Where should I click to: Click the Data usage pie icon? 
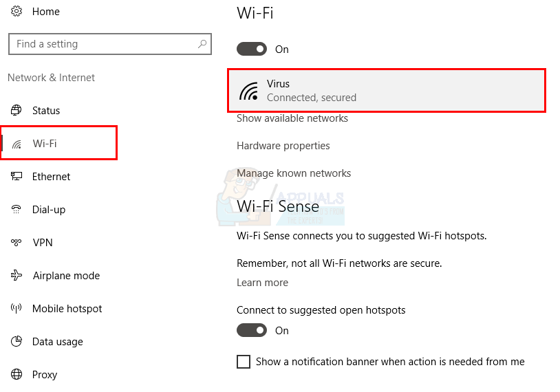(17, 342)
